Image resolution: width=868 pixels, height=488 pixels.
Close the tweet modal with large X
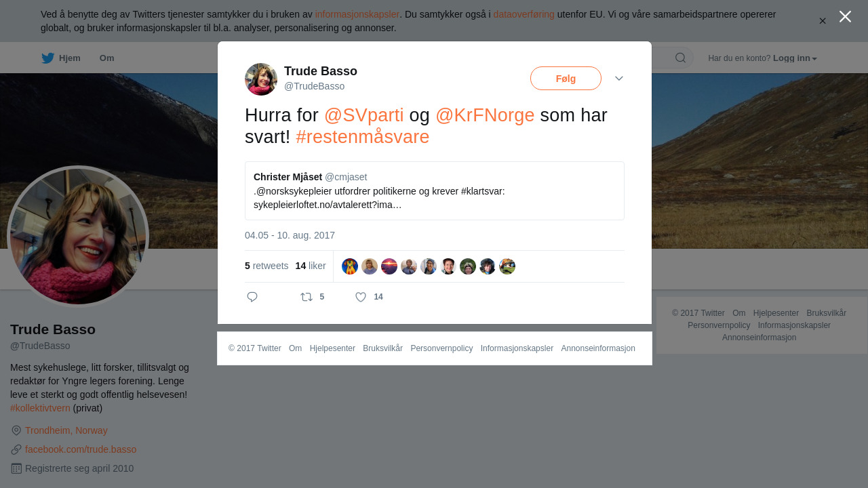[845, 16]
